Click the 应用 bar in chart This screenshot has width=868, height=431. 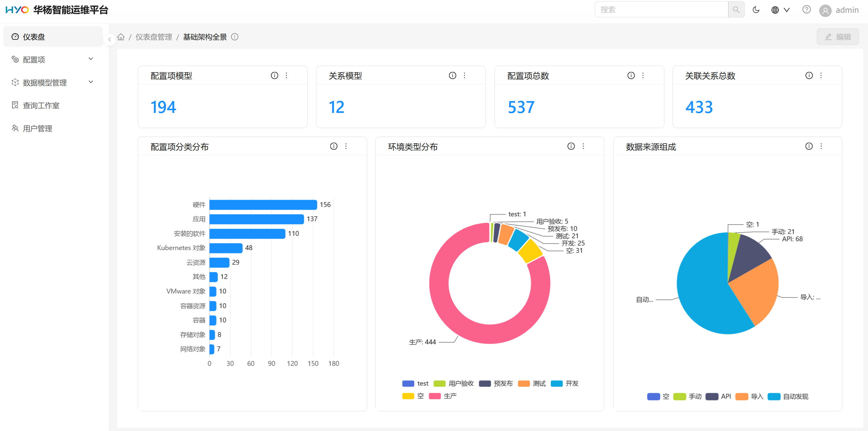(x=257, y=219)
